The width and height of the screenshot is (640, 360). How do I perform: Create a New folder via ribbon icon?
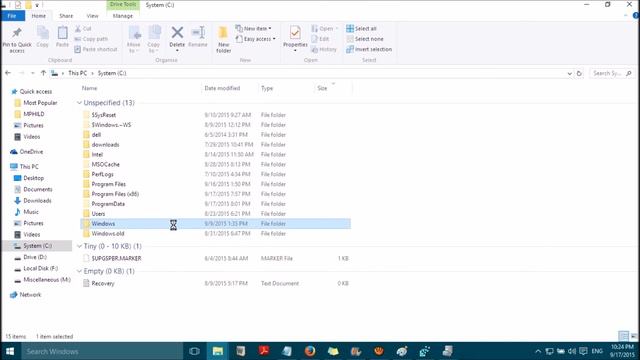[223, 33]
